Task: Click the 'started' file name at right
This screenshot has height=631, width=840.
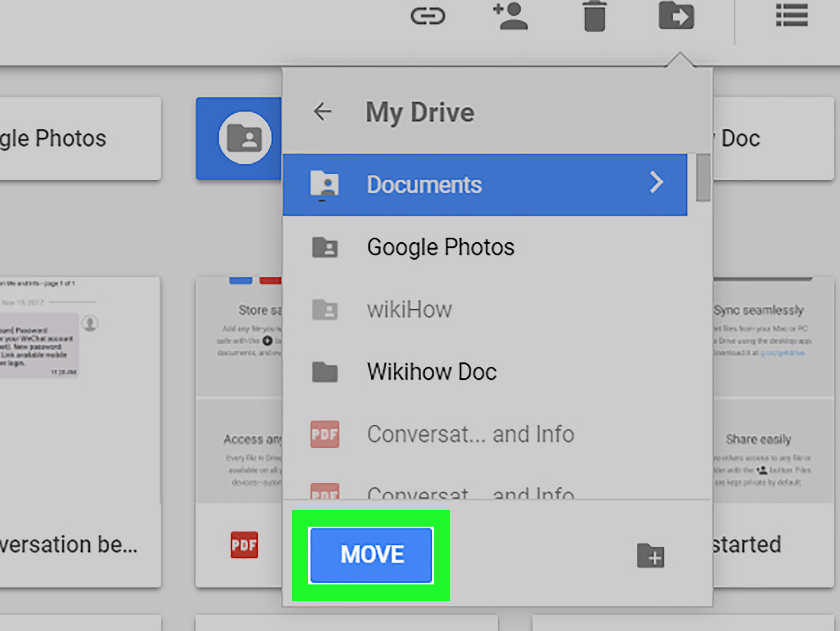Action: 747,545
